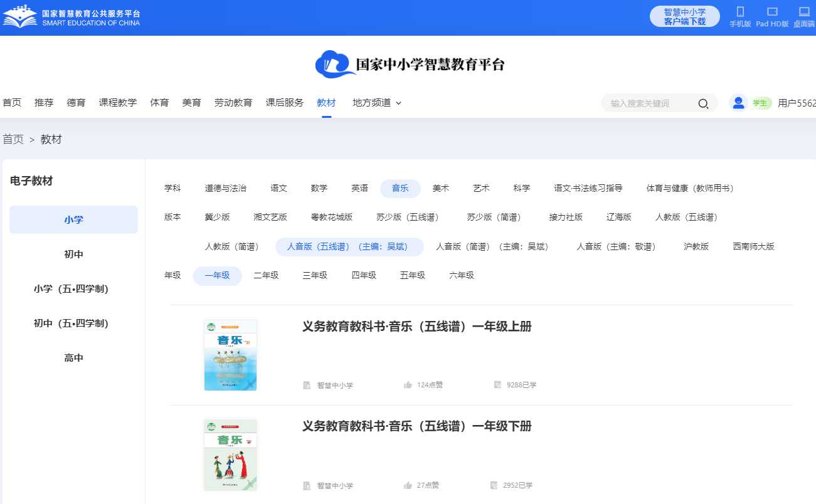
Task: Open the 课后服务 nav tab
Action: click(285, 103)
